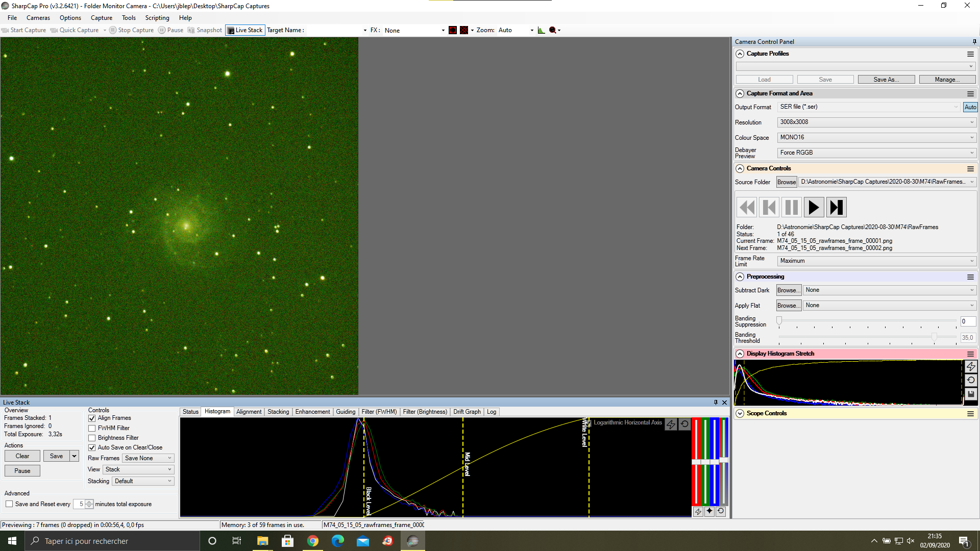This screenshot has width=980, height=551.
Task: Toggle Logarithmic Horizontal Axis checkbox
Action: click(589, 423)
